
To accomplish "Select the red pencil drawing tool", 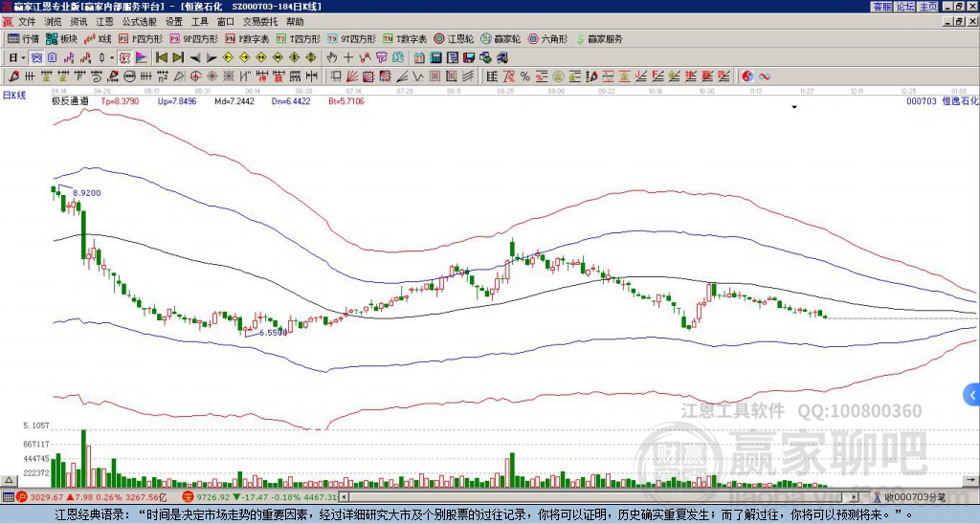I will pos(12,76).
